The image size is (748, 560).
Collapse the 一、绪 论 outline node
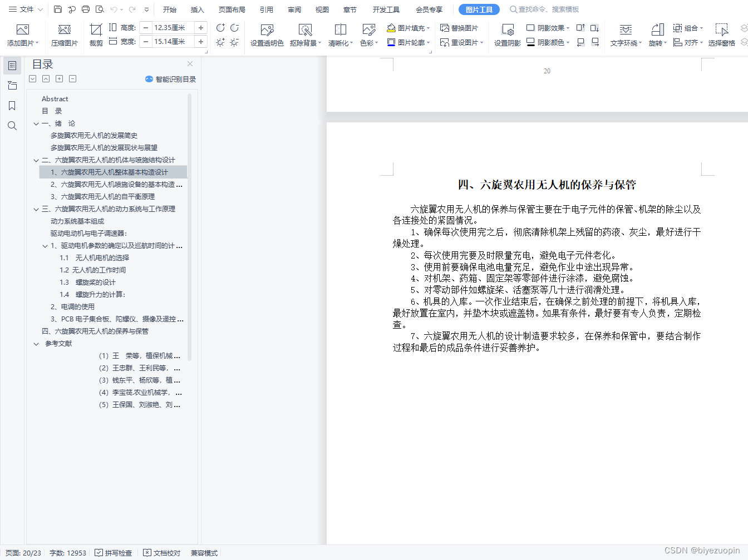point(36,124)
